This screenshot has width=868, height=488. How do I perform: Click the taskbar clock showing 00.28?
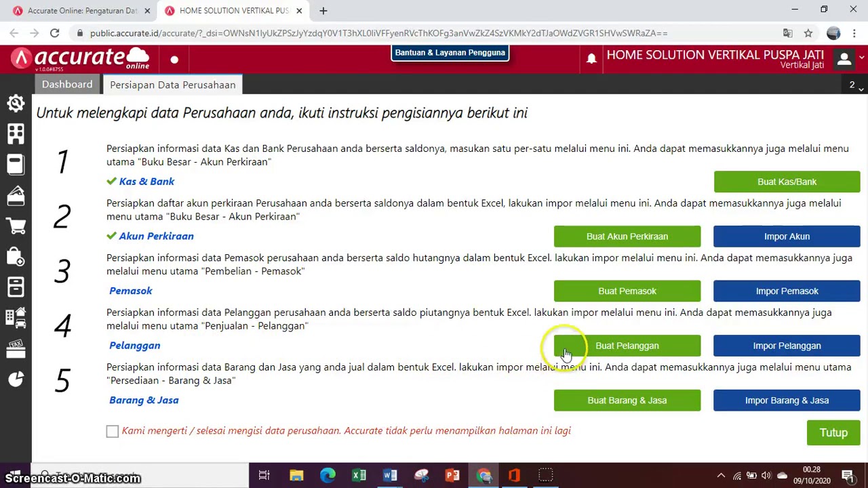[812, 475]
